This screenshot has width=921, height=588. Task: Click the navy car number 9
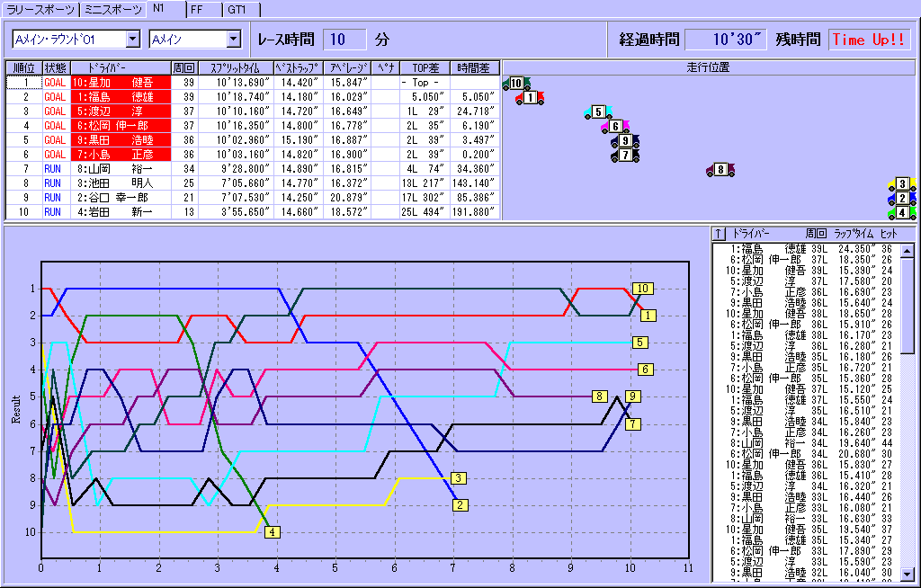tap(624, 141)
